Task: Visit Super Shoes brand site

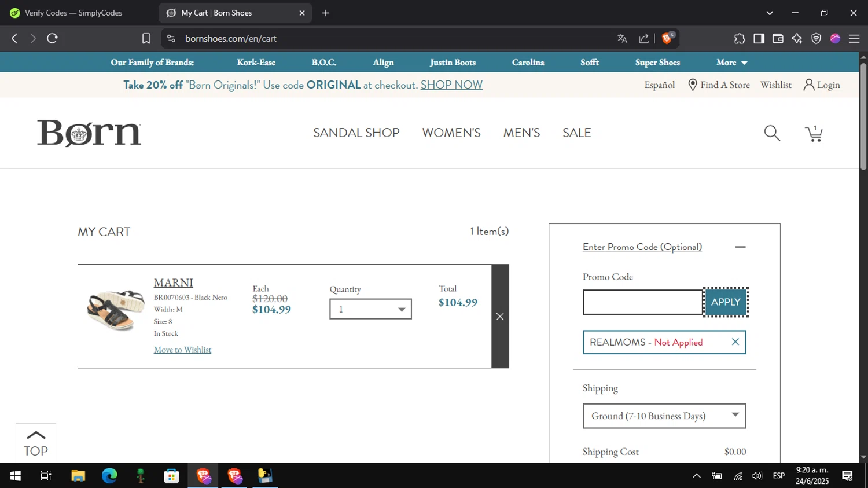Action: coord(657,63)
